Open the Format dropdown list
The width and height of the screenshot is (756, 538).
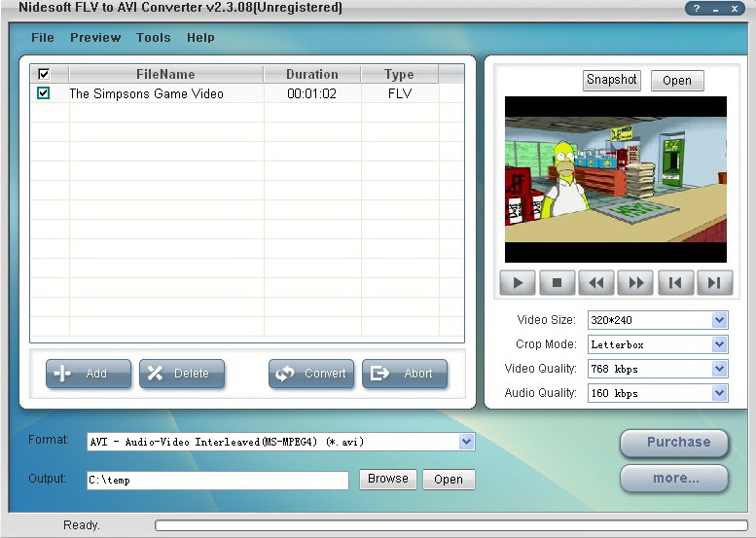pyautogui.click(x=466, y=442)
